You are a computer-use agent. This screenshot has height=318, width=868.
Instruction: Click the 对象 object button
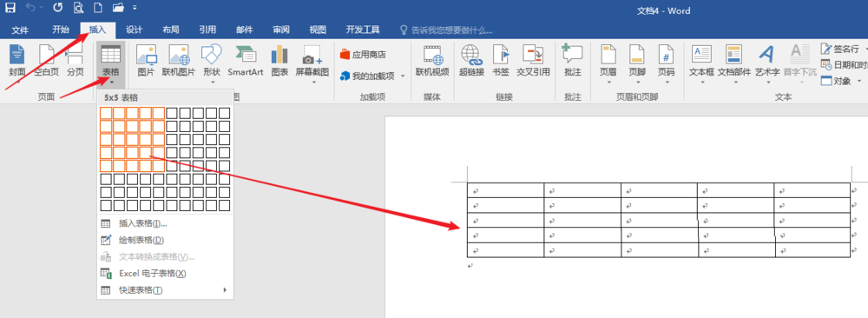click(841, 81)
